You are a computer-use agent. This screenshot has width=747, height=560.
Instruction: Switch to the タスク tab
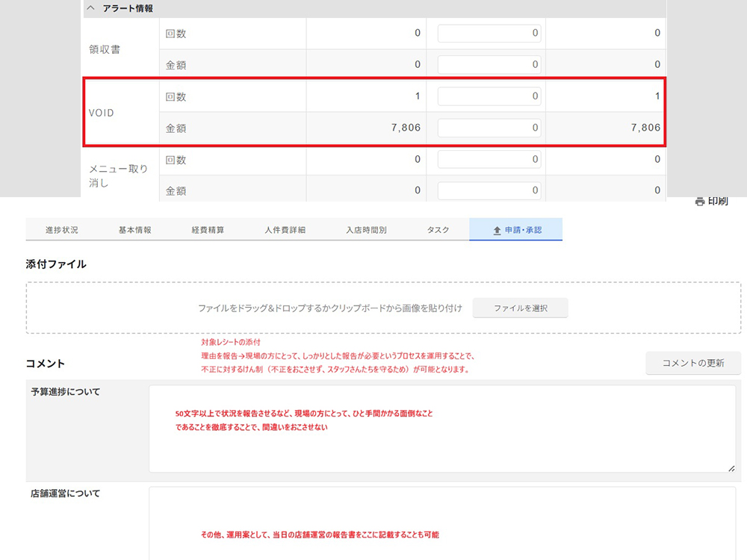point(438,230)
